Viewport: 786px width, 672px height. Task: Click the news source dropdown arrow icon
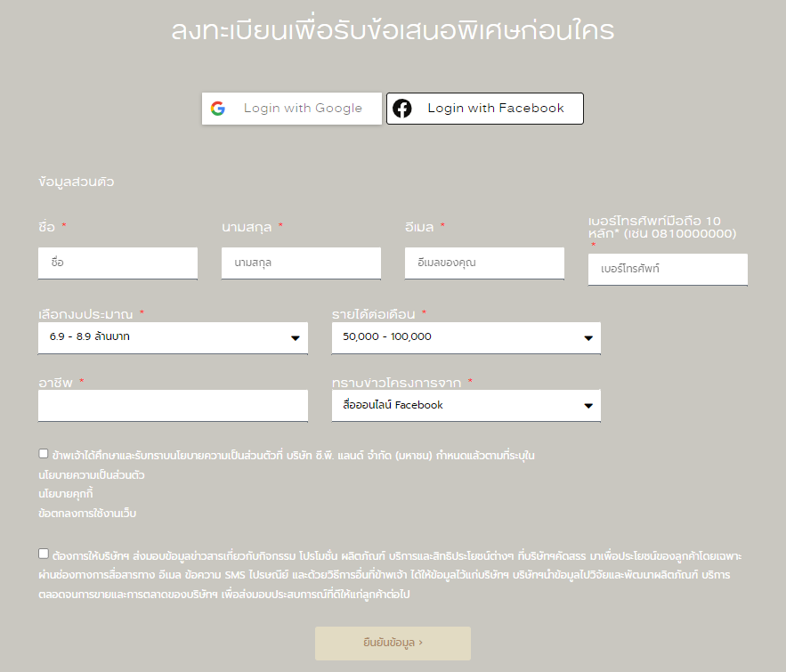[588, 406]
